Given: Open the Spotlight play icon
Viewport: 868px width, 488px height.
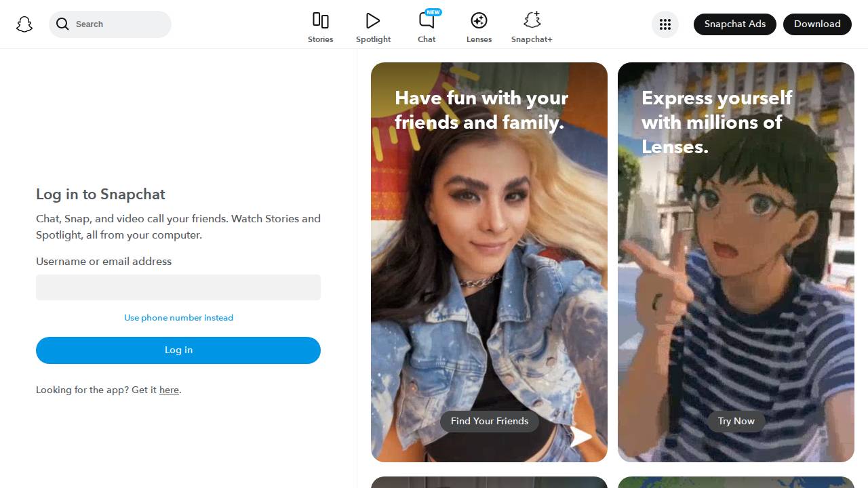Looking at the screenshot, I should point(373,20).
